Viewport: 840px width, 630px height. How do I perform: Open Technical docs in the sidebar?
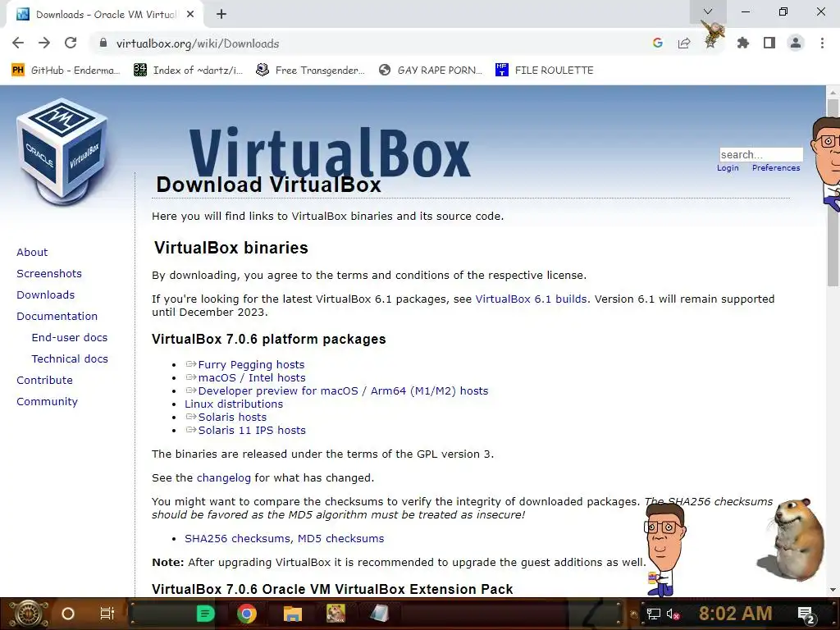click(x=70, y=359)
